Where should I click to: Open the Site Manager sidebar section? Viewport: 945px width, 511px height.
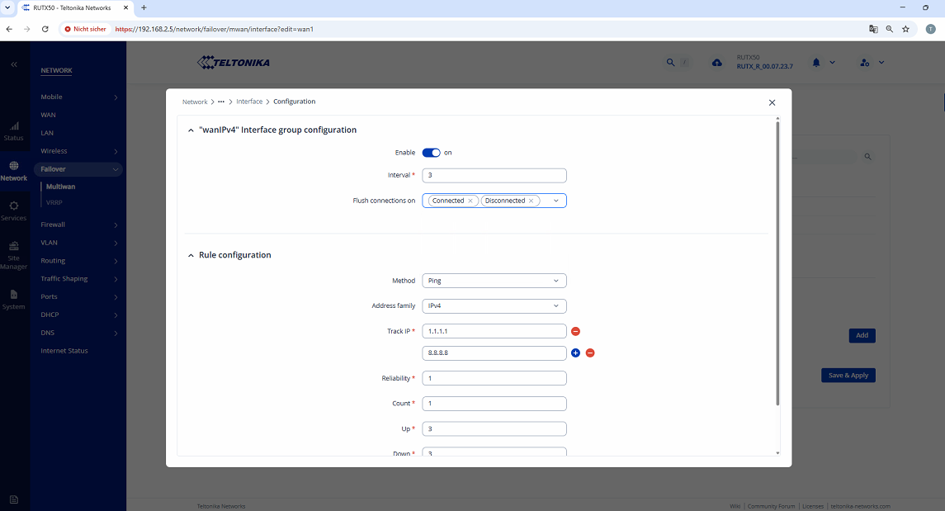click(x=14, y=256)
